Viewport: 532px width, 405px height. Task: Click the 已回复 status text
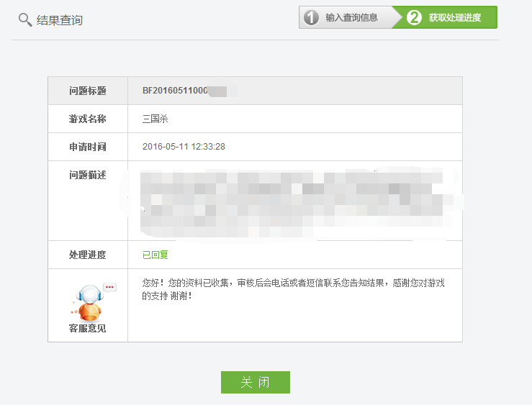point(155,255)
